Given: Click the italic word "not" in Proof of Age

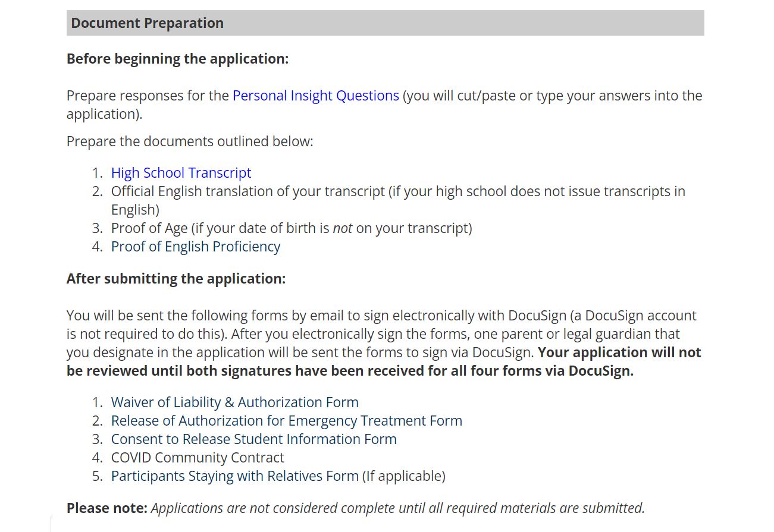Looking at the screenshot, I should click(342, 228).
